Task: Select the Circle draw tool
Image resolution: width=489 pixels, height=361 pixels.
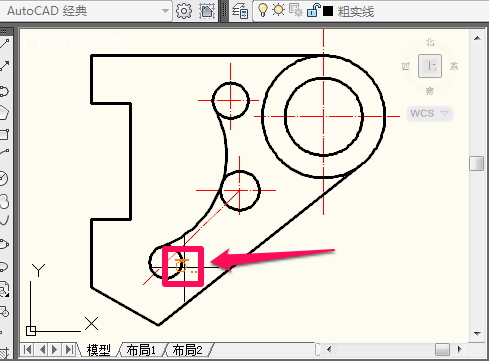Action: coord(4,178)
